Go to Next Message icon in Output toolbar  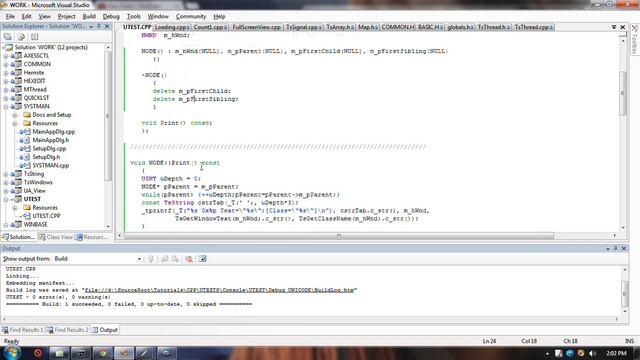175,259
